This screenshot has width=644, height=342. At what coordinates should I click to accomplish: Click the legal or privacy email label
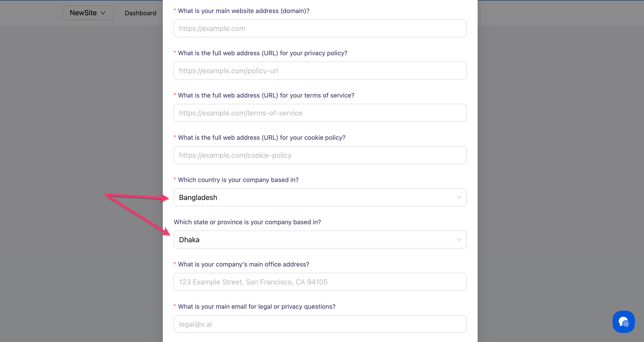pos(257,306)
